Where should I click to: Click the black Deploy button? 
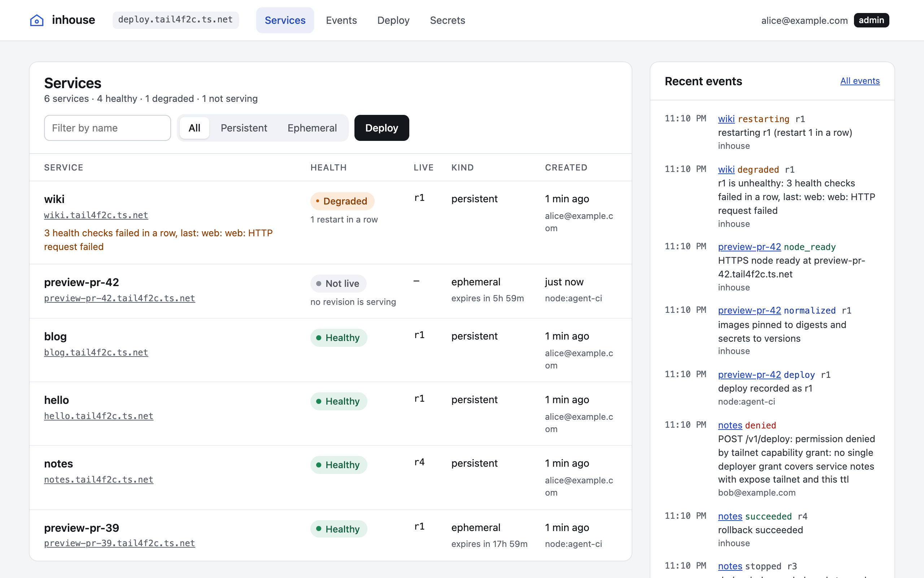click(382, 128)
